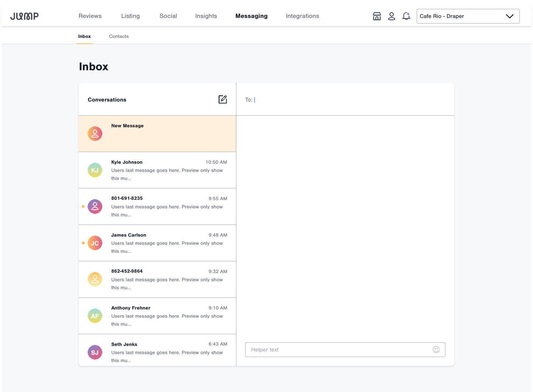The image size is (533, 392).
Task: Click Seth Jenks's SJ avatar
Action: [95, 352]
